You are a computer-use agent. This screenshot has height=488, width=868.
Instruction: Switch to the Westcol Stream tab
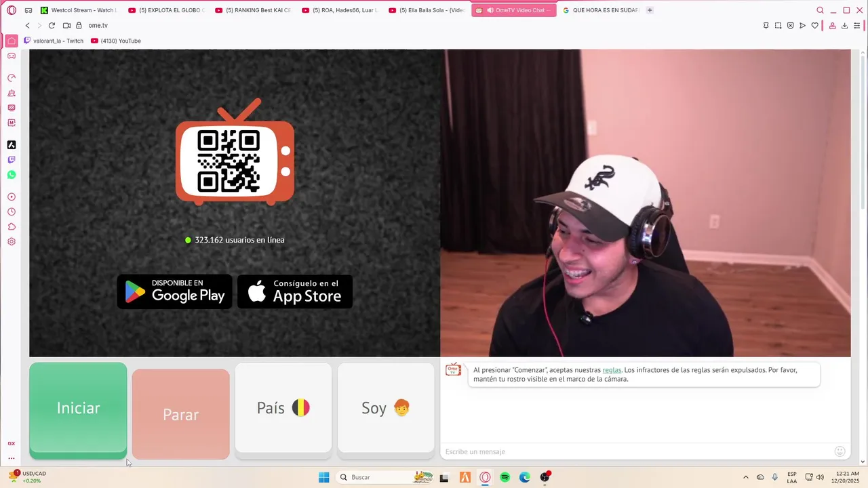point(80,10)
